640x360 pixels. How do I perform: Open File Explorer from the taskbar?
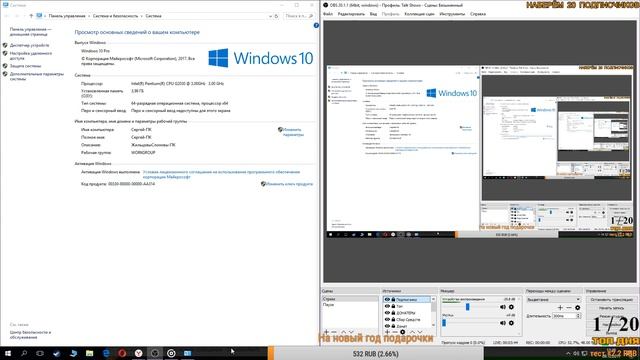click(x=89, y=353)
